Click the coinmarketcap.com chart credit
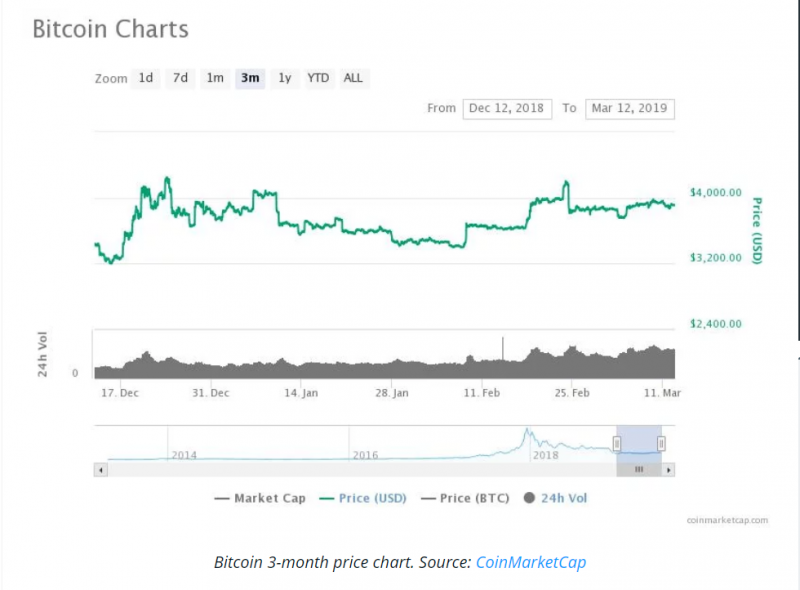This screenshot has height=590, width=800. 727,520
